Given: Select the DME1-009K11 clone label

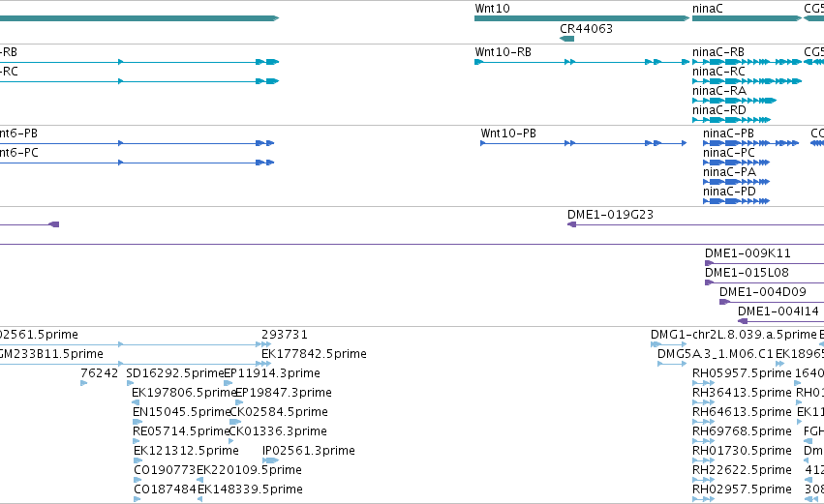Looking at the screenshot, I should (748, 253).
